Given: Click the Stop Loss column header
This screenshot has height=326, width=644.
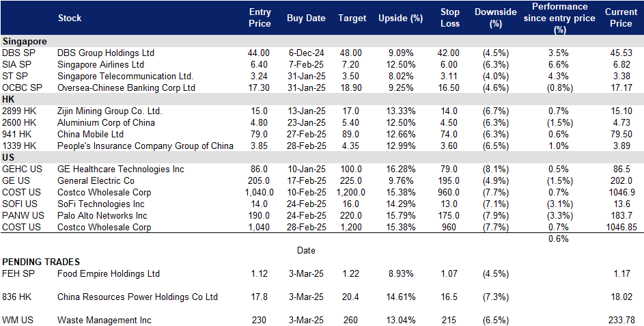Looking at the screenshot, I should (450, 18).
